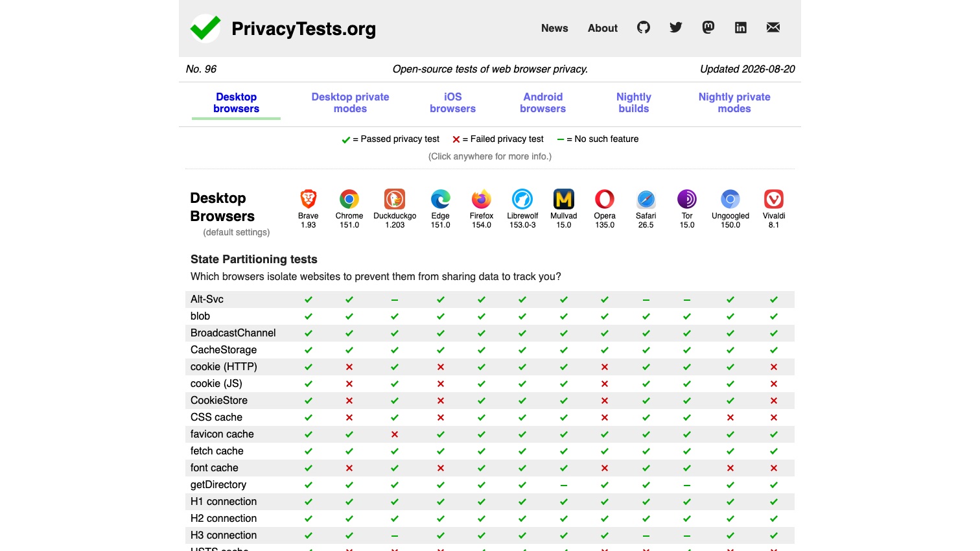
Task: Click the Firefox 154.0 version label
Action: click(x=482, y=225)
